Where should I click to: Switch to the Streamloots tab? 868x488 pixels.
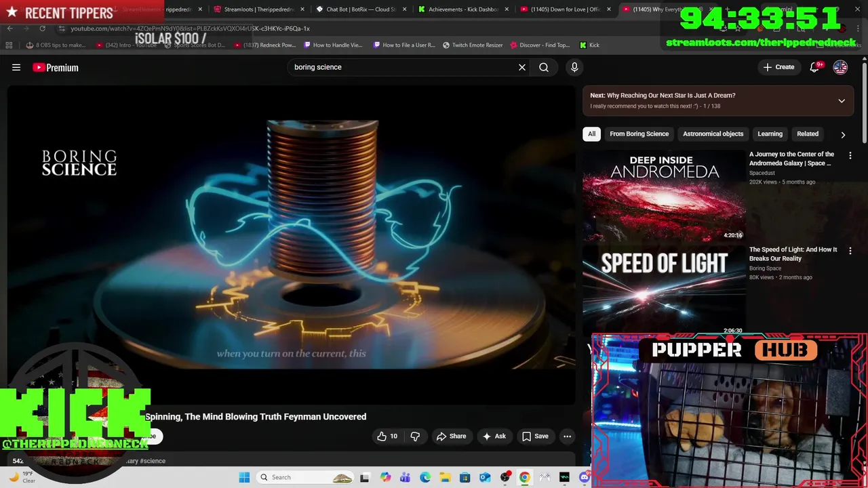[258, 9]
